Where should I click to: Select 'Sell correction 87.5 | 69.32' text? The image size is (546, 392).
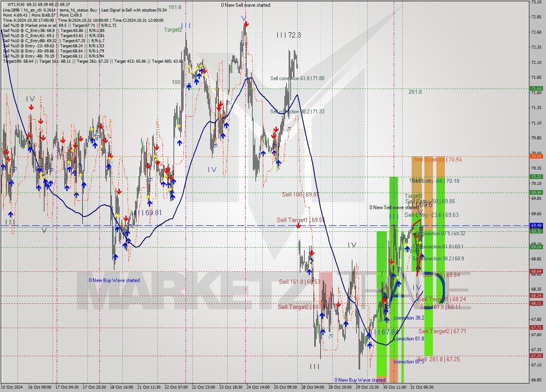tap(439, 233)
